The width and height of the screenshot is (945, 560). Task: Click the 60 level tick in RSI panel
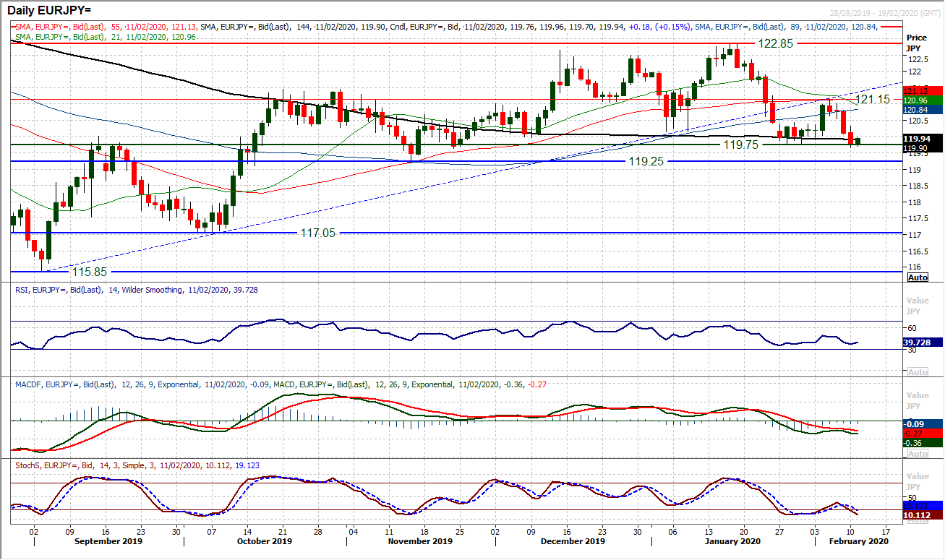pyautogui.click(x=910, y=327)
